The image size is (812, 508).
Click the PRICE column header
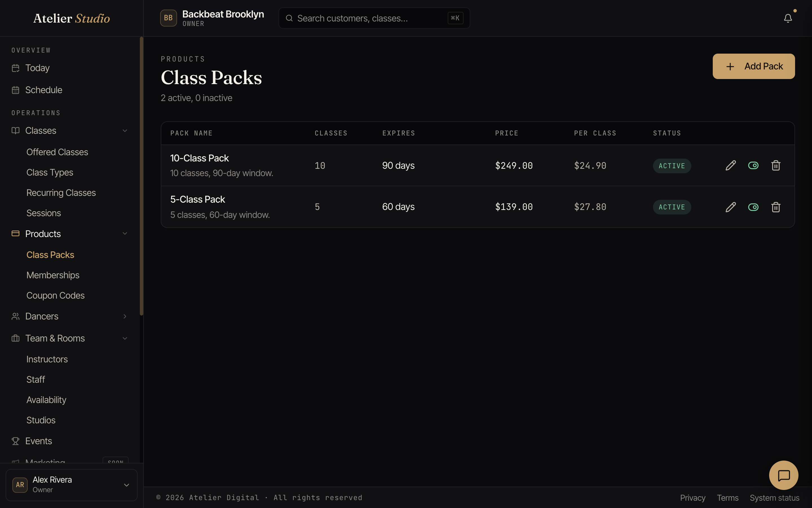pos(507,133)
